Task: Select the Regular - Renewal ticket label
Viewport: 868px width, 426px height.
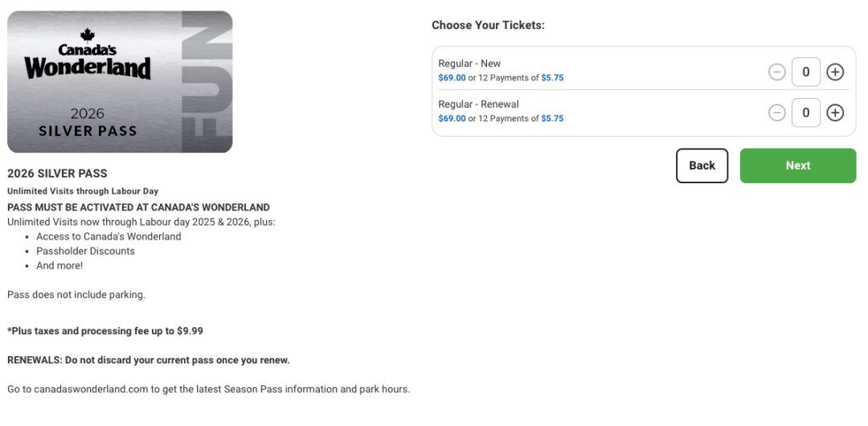Action: click(x=479, y=104)
